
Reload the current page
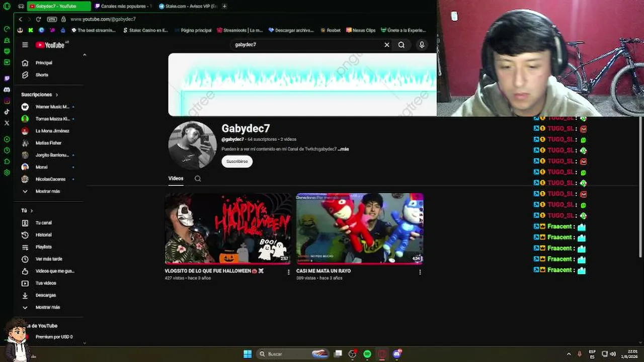(38, 19)
